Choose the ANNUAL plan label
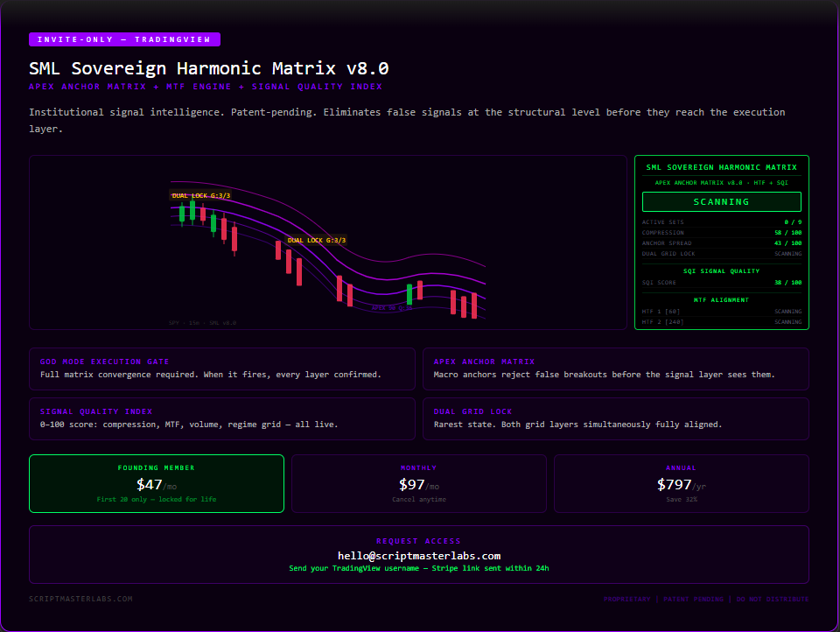Screen dimensions: 840x632 click(x=682, y=468)
